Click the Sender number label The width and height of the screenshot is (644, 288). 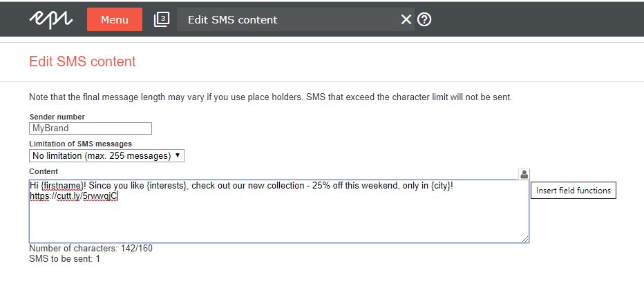click(57, 117)
